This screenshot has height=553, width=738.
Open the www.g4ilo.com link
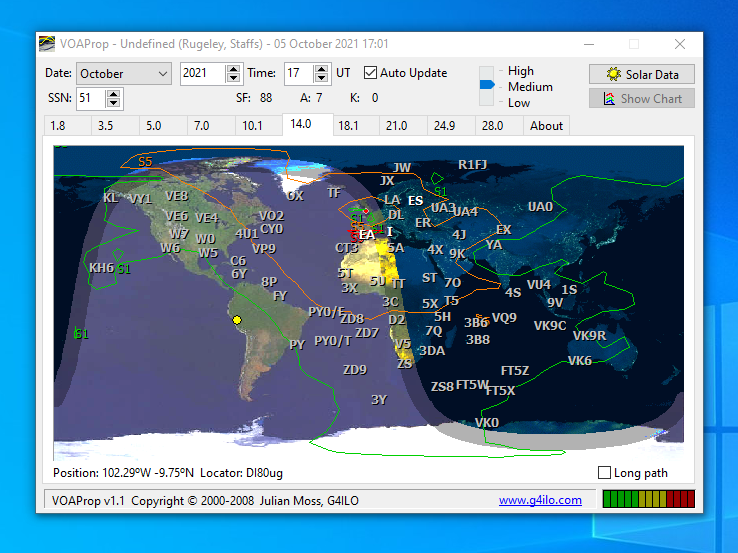(x=540, y=500)
